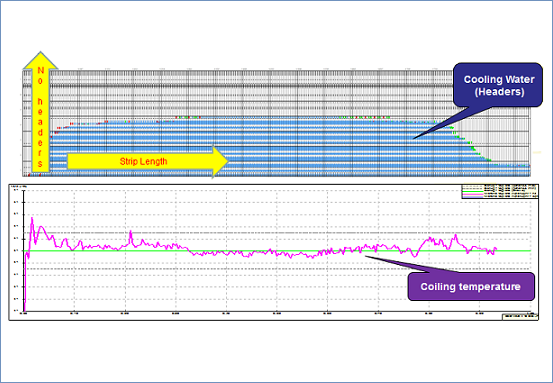Click the magenta line sample in the chart legend
The height and width of the screenshot is (383, 553).
tap(473, 194)
